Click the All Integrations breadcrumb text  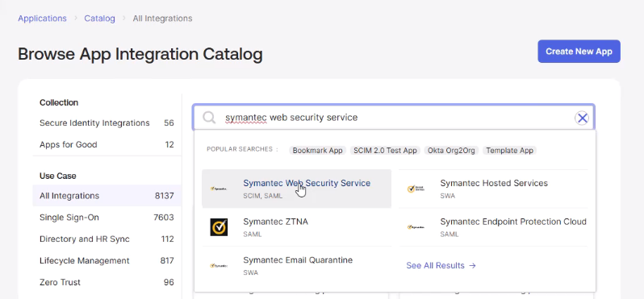pos(162,19)
